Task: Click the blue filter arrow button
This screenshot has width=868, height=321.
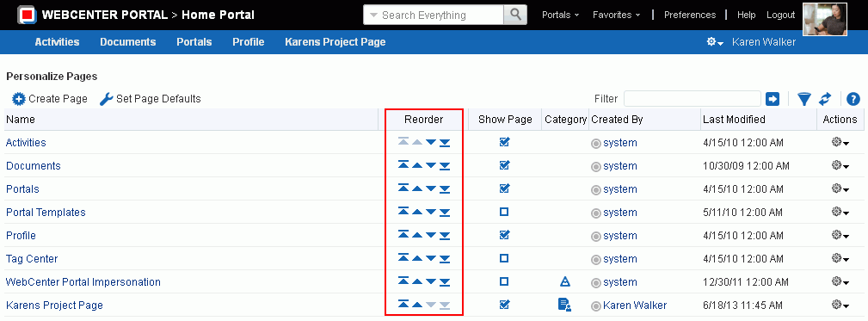Action: pos(773,99)
